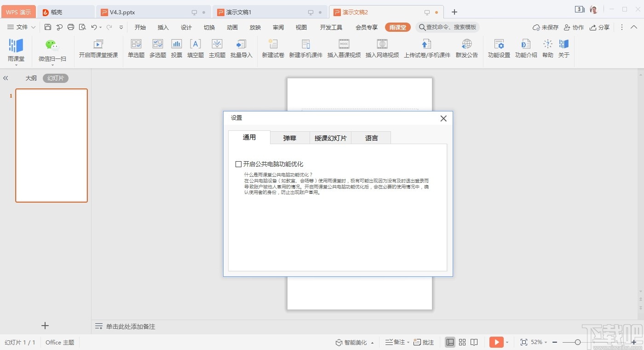The image size is (644, 350).
Task: Collapse the slide panel with double-chevron
Action: (6, 78)
